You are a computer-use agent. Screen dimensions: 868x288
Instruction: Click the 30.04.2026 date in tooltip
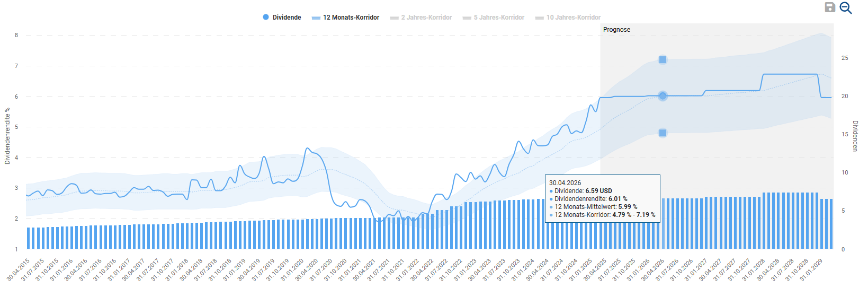click(565, 183)
